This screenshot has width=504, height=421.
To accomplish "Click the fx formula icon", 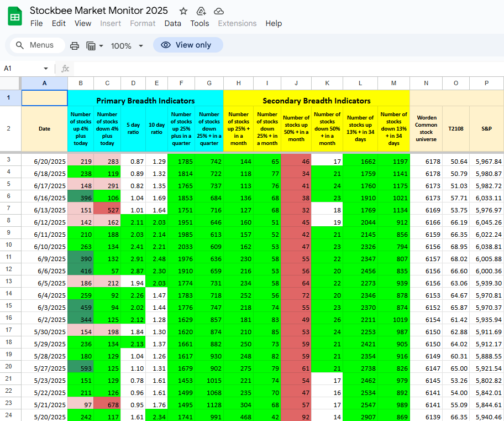I will point(65,69).
